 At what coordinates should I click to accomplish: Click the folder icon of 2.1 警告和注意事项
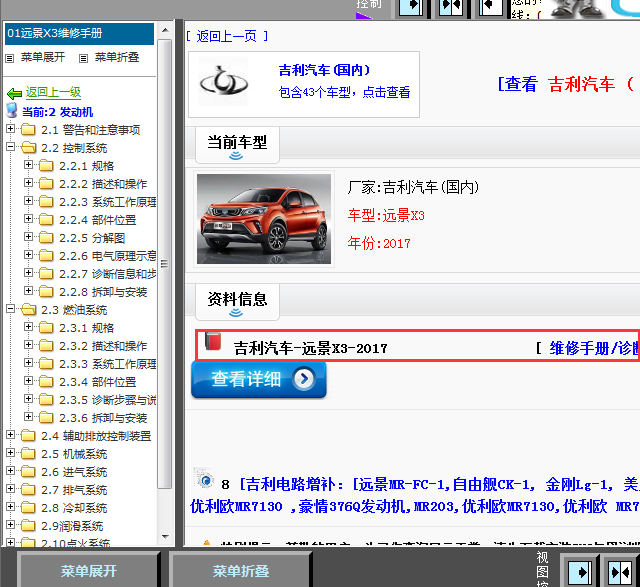pyautogui.click(x=28, y=129)
